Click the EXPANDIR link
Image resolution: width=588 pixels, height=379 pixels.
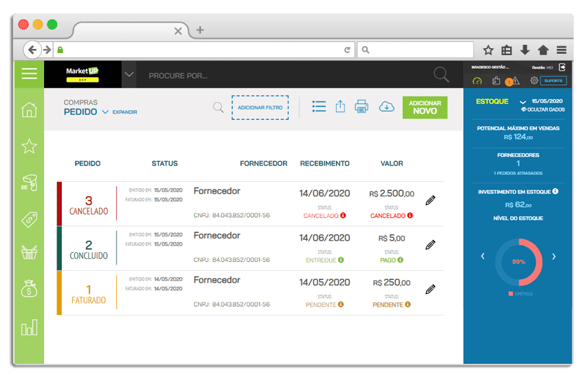125,112
